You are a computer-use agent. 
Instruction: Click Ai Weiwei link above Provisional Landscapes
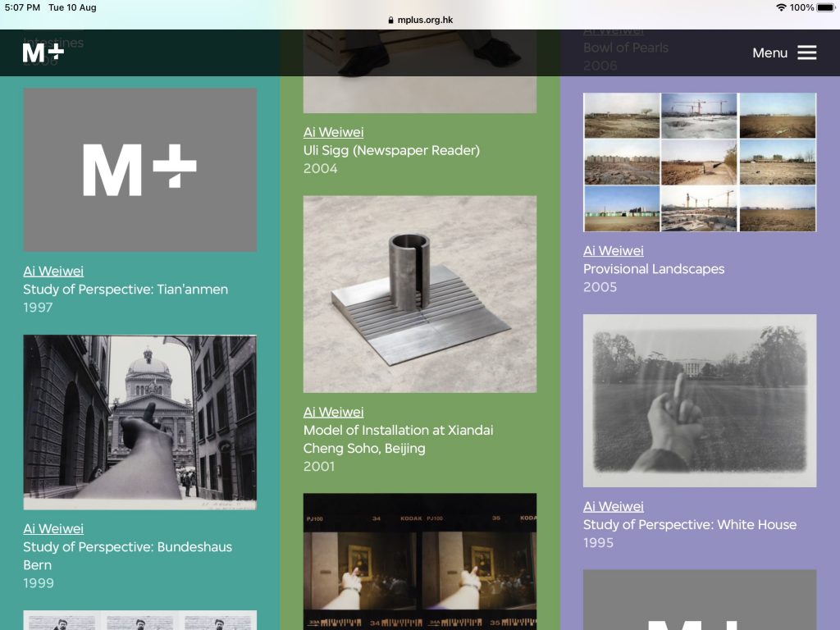613,251
